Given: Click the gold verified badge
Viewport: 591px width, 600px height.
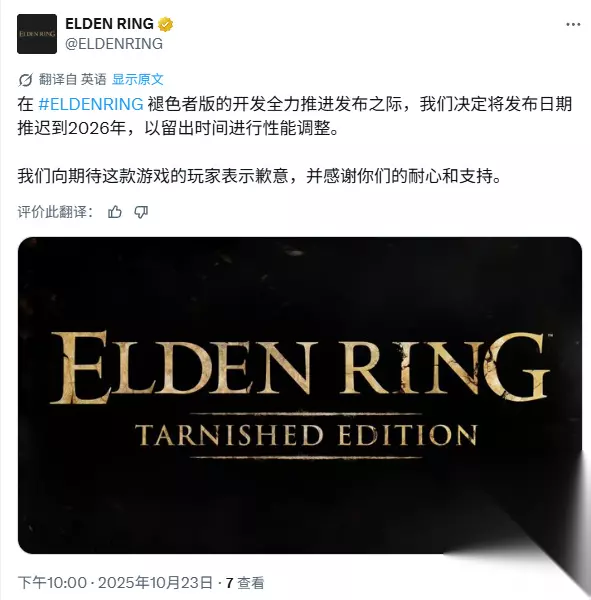Looking at the screenshot, I should [x=165, y=24].
